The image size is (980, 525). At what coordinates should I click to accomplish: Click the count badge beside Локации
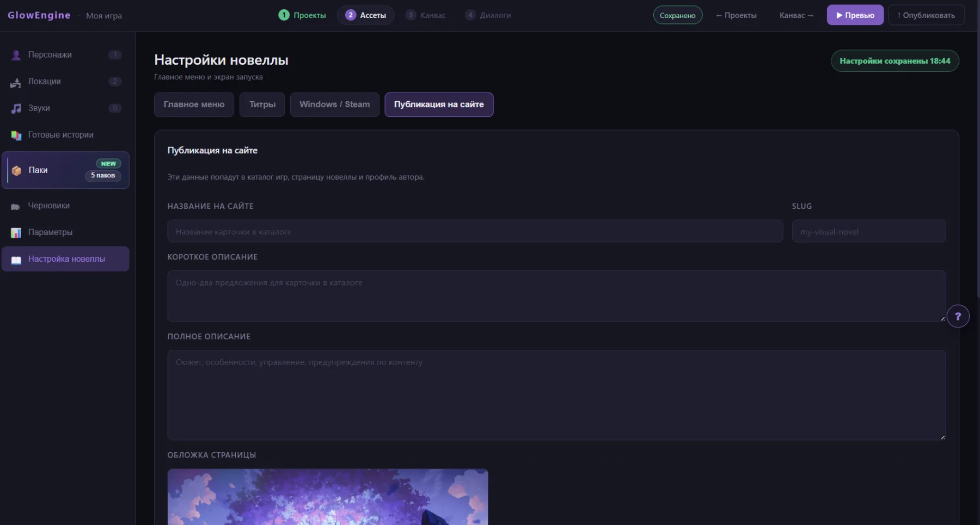click(x=115, y=82)
